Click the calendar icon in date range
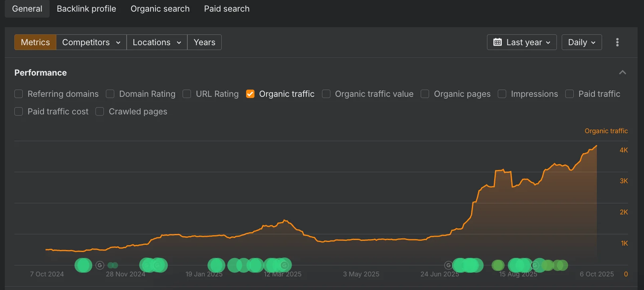This screenshot has width=644, height=290. coord(497,42)
